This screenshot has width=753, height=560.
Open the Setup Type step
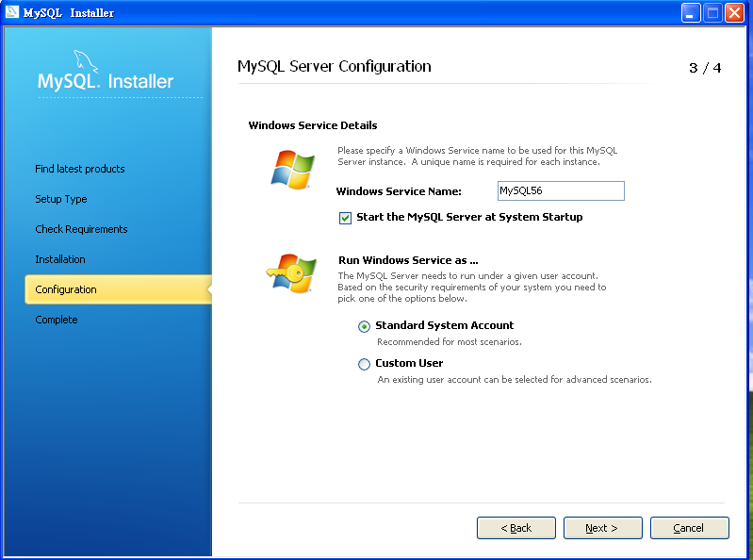(61, 199)
